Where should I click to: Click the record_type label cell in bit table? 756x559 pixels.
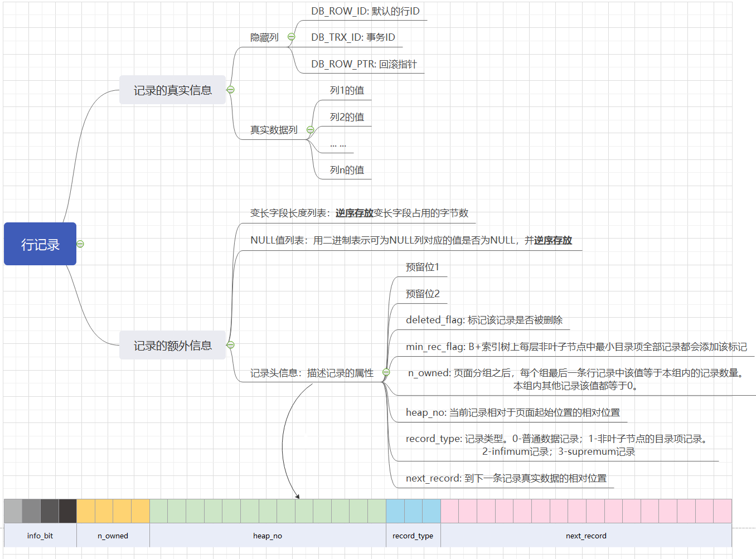tap(413, 536)
